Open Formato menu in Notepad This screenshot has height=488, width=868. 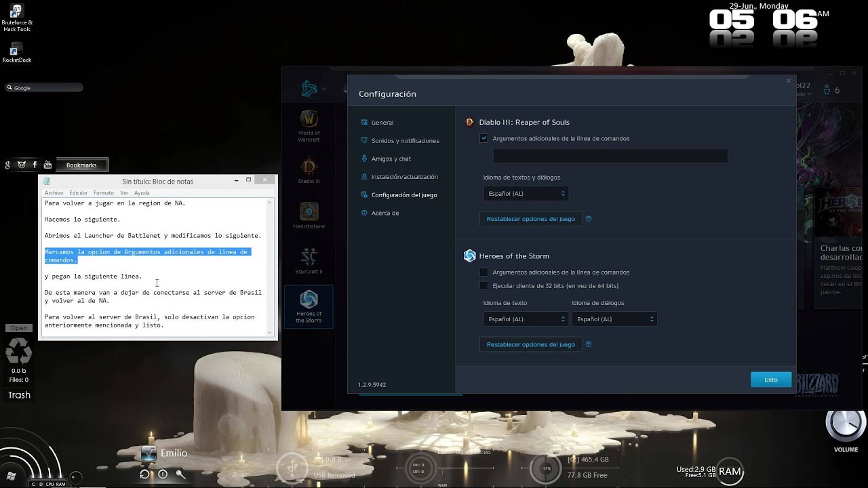[x=104, y=192]
